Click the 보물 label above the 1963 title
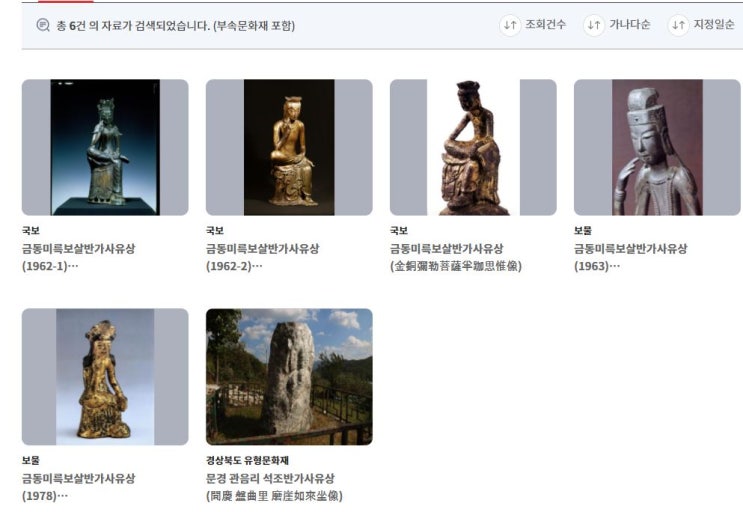 (583, 231)
